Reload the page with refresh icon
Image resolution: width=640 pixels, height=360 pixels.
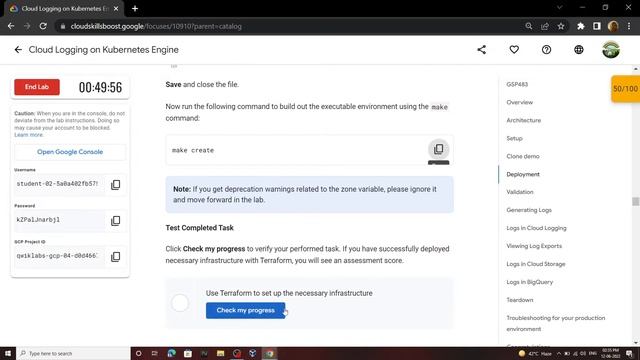pyautogui.click(x=43, y=26)
